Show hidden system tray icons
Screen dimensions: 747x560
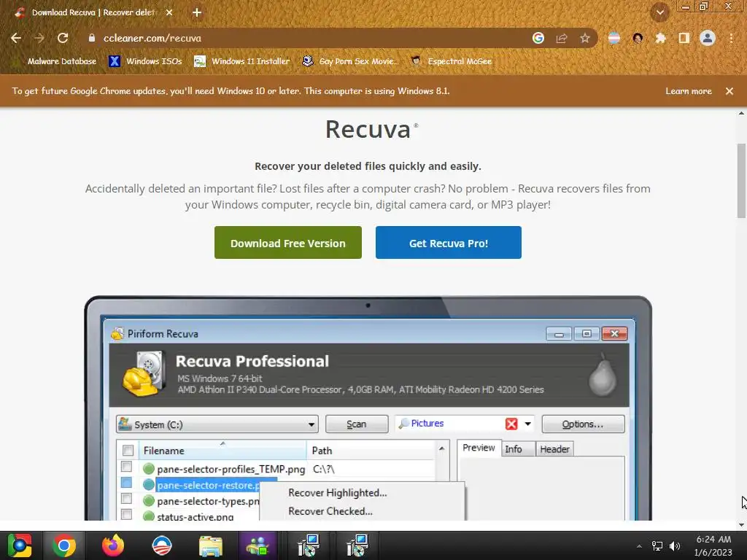(639, 546)
